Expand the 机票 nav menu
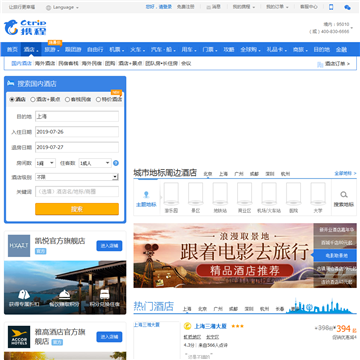 tap(116, 50)
